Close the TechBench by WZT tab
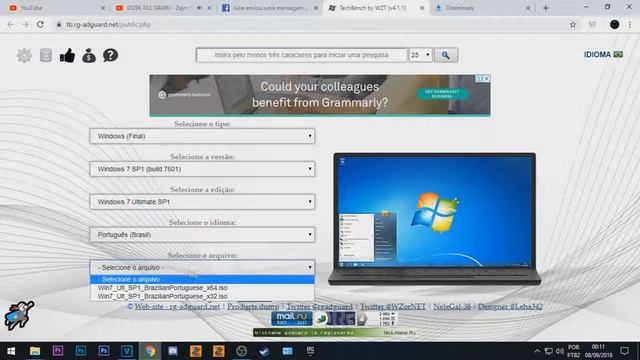 click(422, 8)
